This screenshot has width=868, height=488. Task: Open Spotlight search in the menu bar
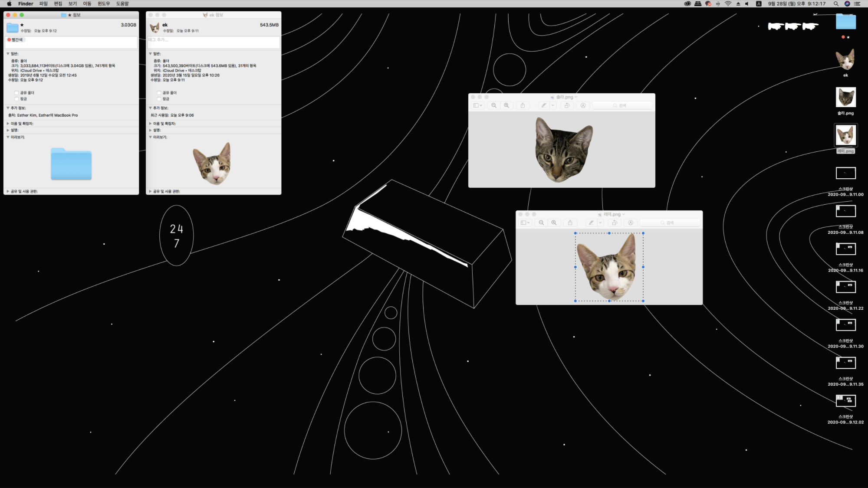click(835, 3)
